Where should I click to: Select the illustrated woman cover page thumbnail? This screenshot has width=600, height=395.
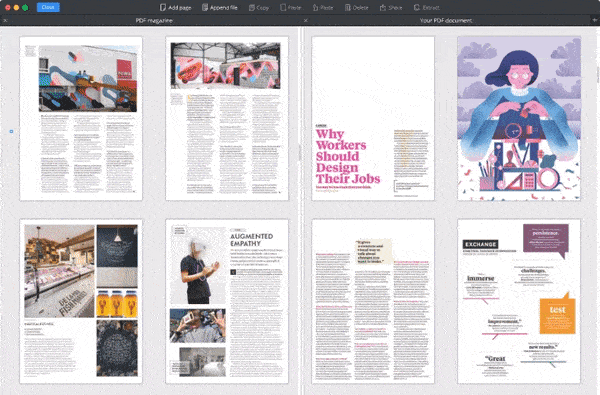point(519,118)
